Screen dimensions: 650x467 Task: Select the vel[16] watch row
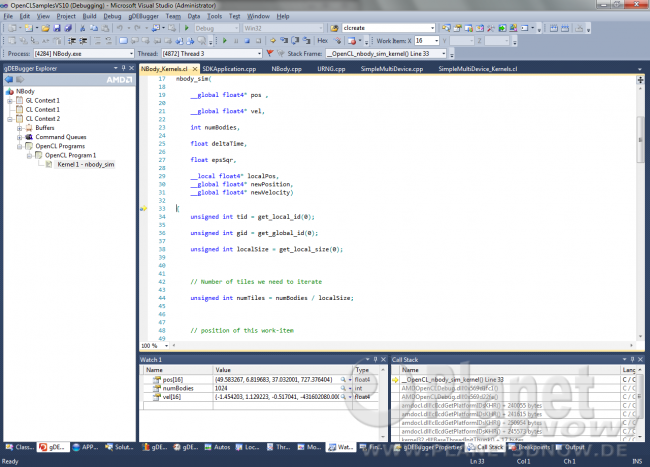pyautogui.click(x=261, y=397)
